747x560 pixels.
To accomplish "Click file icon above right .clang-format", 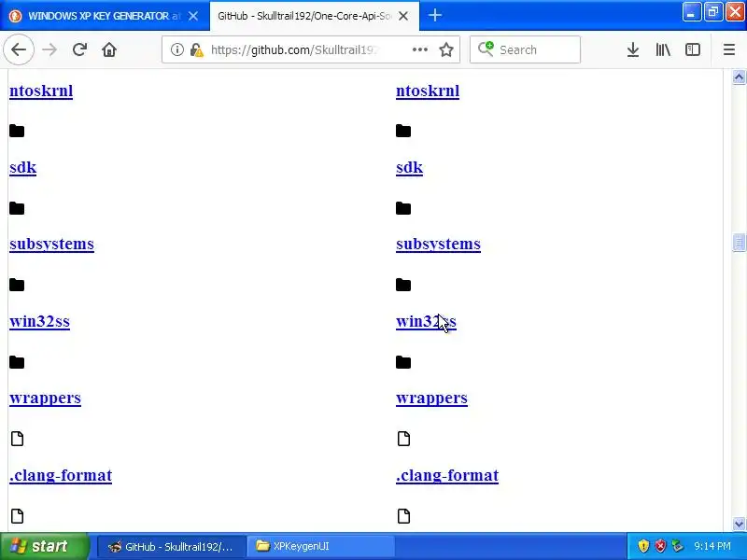I will tap(403, 439).
